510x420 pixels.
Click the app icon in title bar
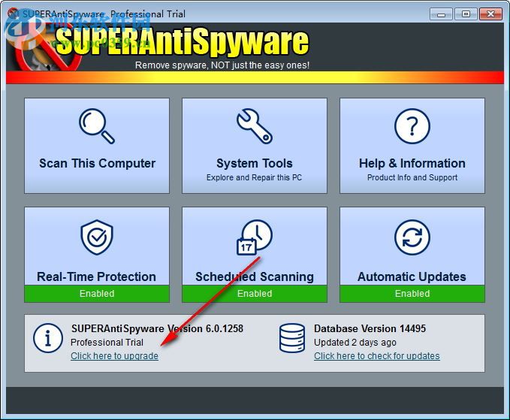tap(14, 14)
